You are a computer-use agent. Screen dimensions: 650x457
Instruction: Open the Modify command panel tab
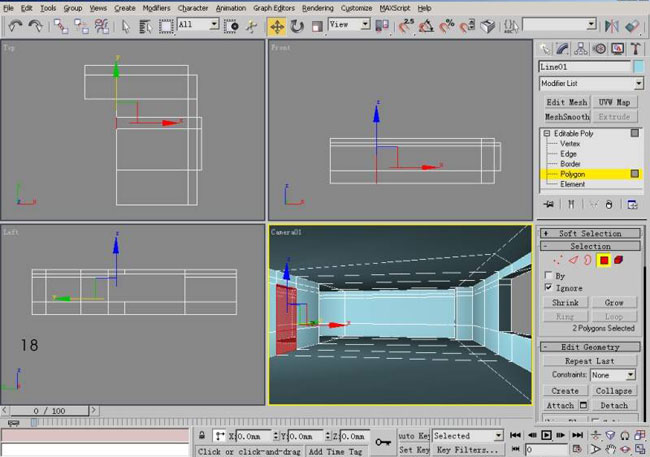point(562,49)
